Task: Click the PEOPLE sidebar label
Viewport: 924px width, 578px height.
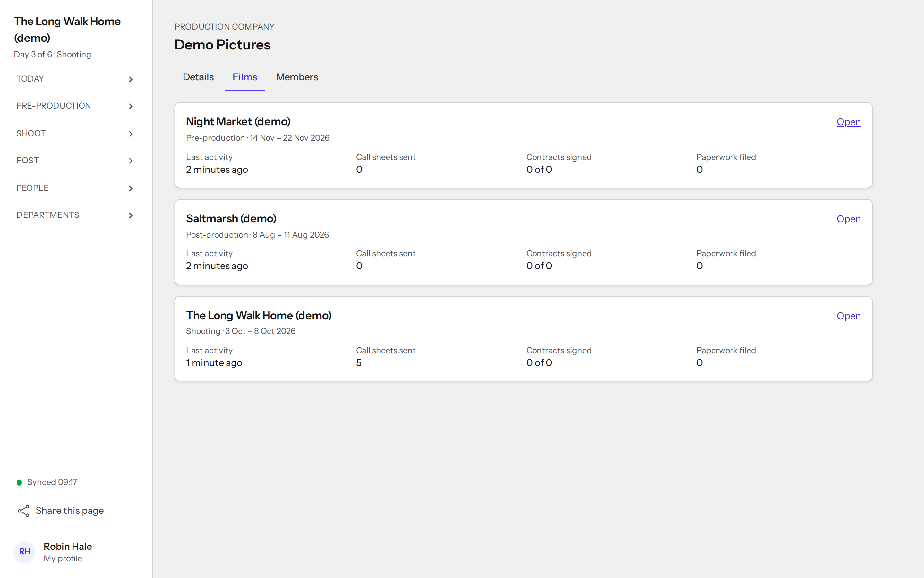Action: click(32, 188)
